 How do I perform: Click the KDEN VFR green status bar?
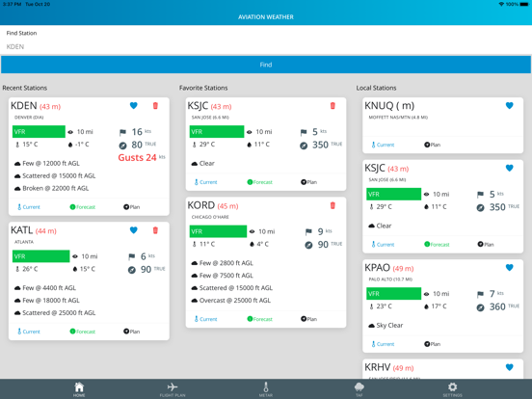point(39,132)
